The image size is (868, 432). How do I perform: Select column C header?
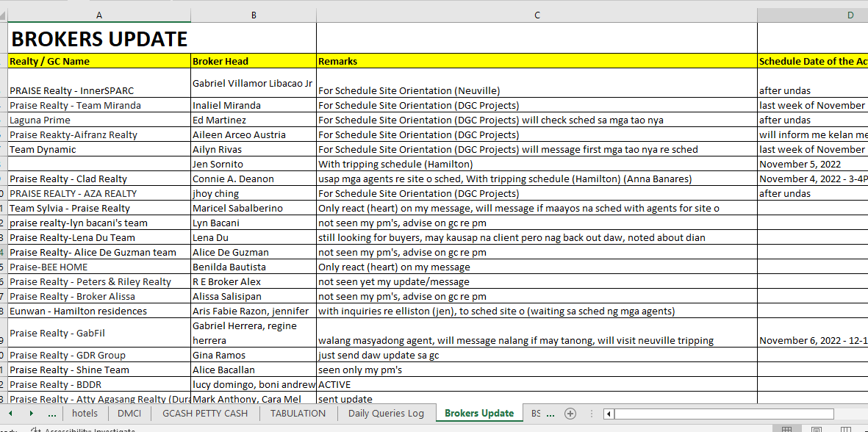pos(537,15)
